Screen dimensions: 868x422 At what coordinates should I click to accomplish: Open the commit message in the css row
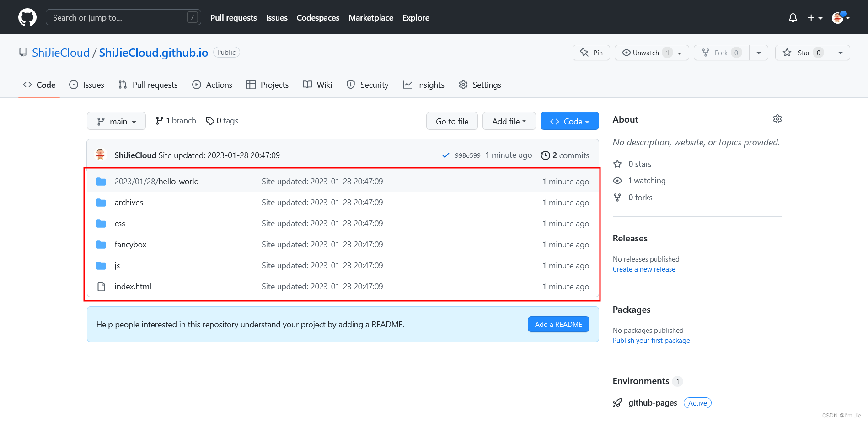322,224
